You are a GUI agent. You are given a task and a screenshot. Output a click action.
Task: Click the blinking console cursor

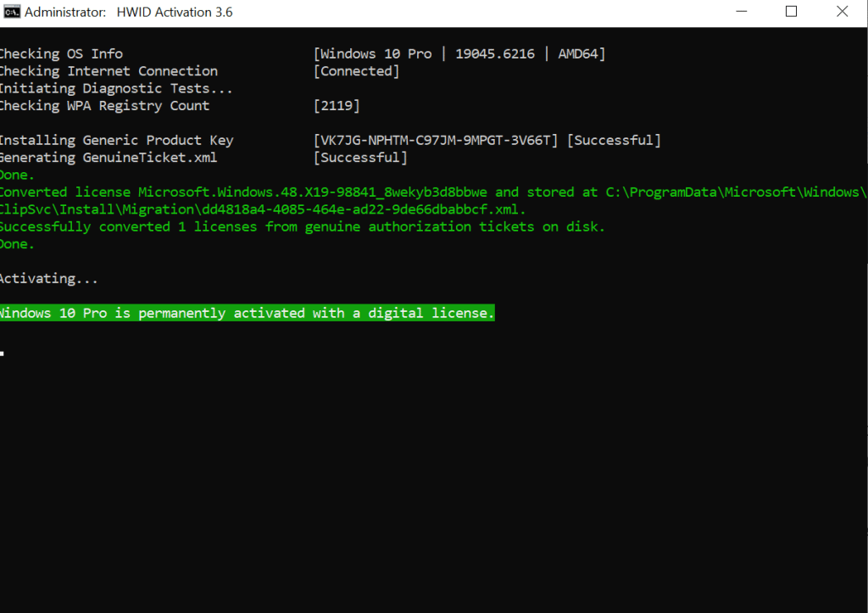pos(3,352)
